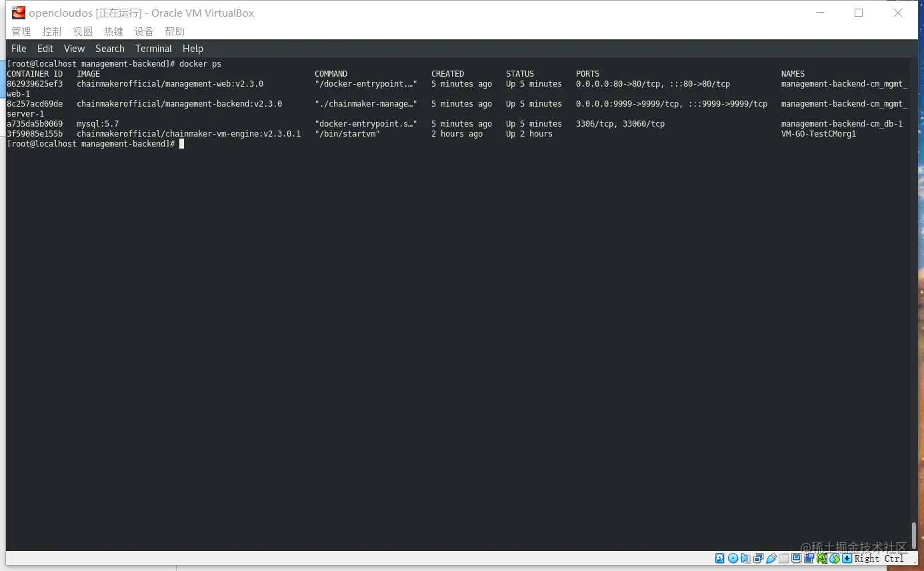Click the PORTS column header
This screenshot has width=924, height=571.
588,74
